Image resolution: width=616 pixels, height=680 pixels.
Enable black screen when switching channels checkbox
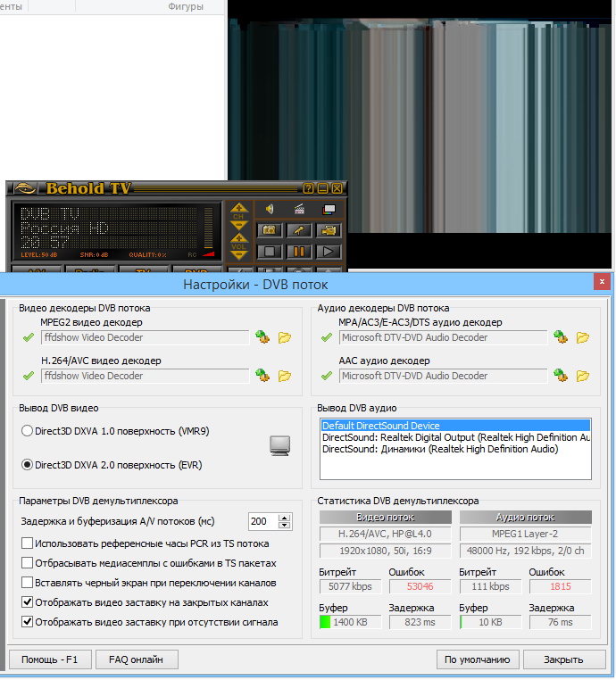pos(27,583)
